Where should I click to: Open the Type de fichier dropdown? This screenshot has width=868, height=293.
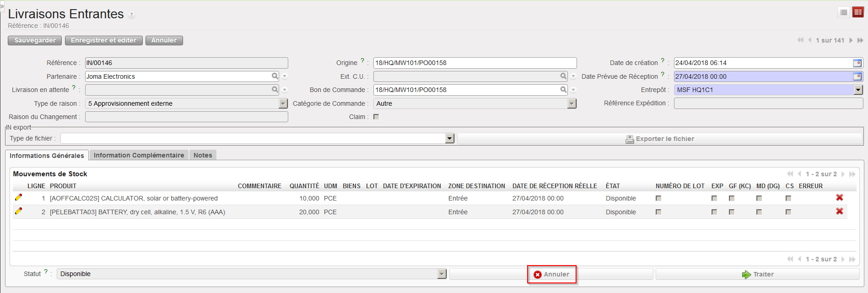(449, 139)
